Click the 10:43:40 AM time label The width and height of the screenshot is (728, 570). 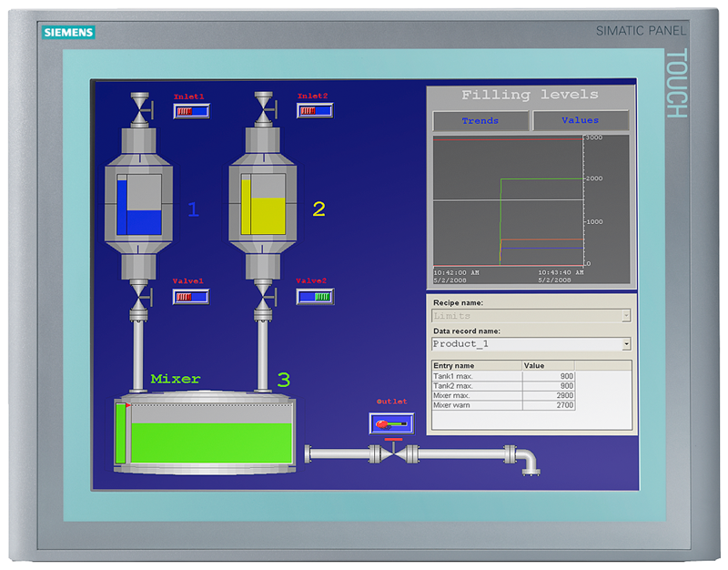(x=561, y=272)
